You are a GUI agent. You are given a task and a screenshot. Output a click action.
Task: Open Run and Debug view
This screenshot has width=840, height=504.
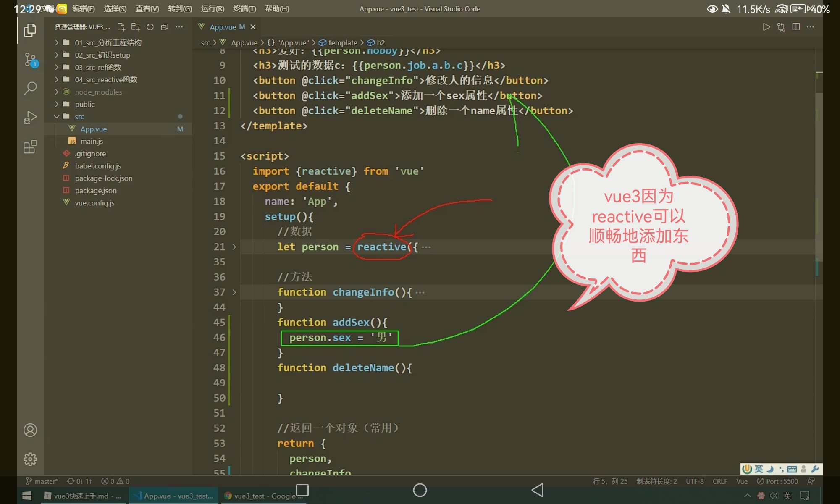tap(30, 118)
